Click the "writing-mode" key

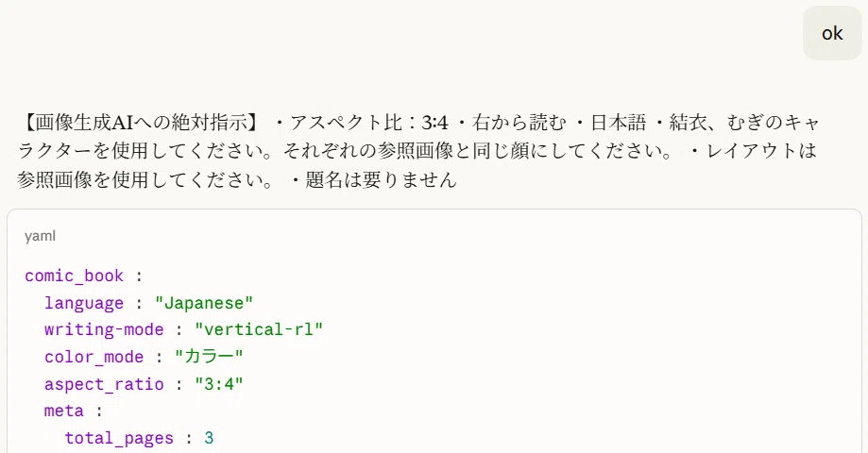pyautogui.click(x=104, y=329)
